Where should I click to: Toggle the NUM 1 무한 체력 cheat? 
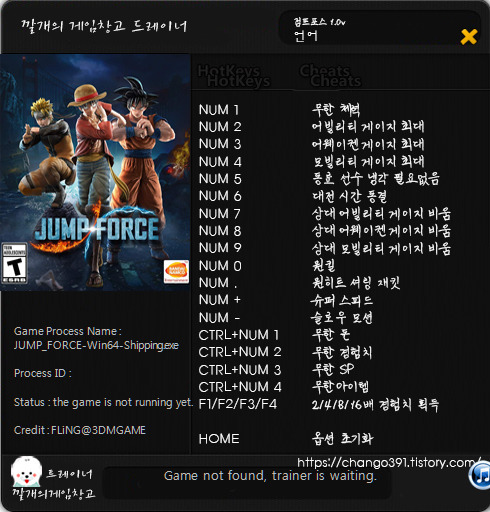[x=336, y=109]
